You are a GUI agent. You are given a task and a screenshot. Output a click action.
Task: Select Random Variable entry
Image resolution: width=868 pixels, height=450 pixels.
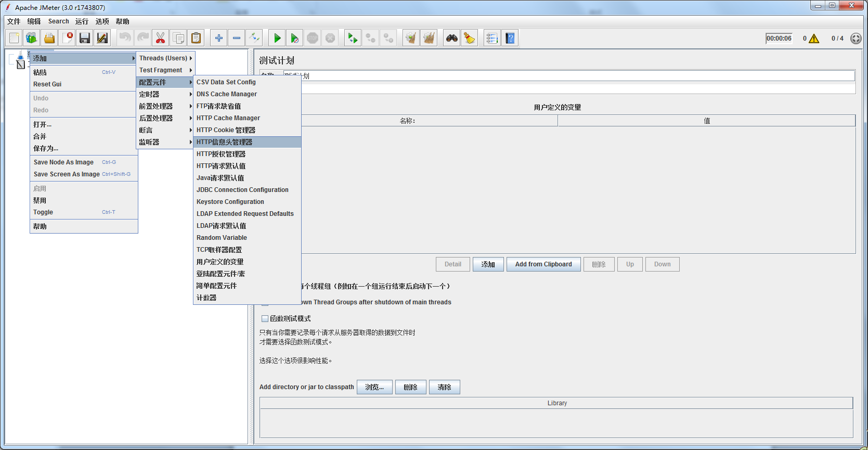coord(247,238)
